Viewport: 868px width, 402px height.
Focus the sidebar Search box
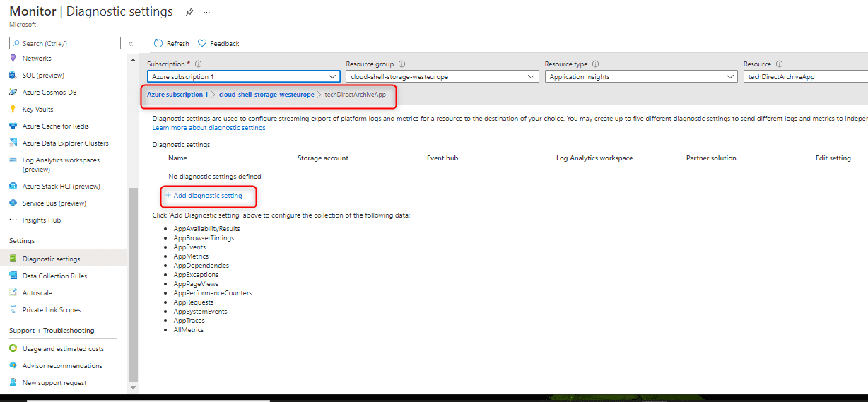pyautogui.click(x=65, y=43)
